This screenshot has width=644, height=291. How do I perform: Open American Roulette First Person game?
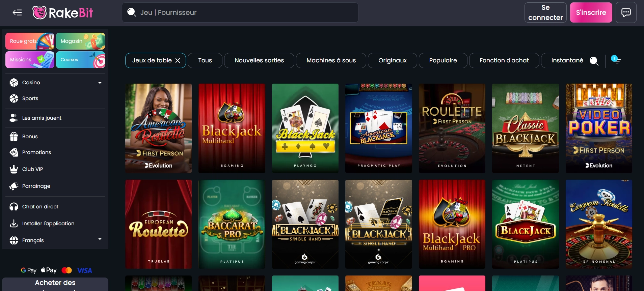point(158,128)
